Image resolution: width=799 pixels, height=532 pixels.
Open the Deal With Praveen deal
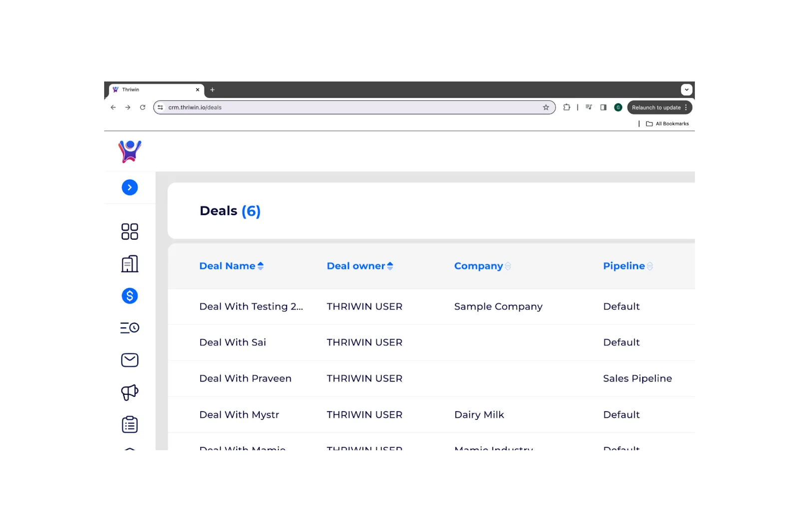pos(245,378)
